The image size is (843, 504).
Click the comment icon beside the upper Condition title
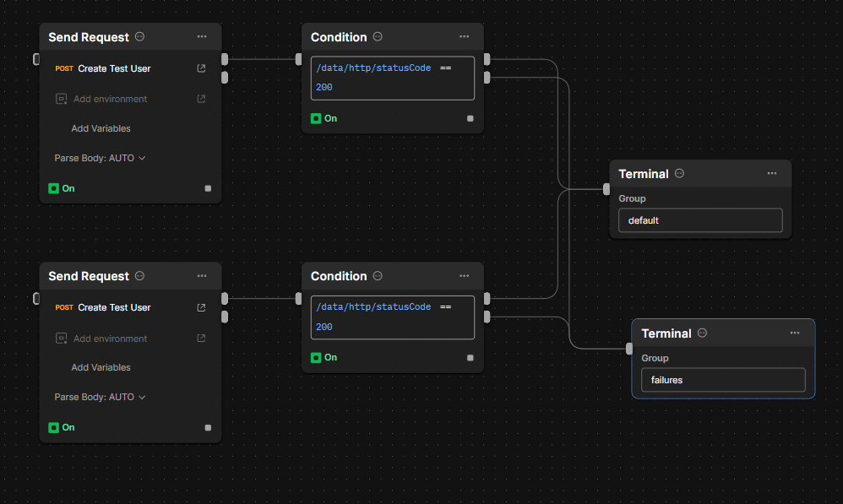[x=378, y=36]
